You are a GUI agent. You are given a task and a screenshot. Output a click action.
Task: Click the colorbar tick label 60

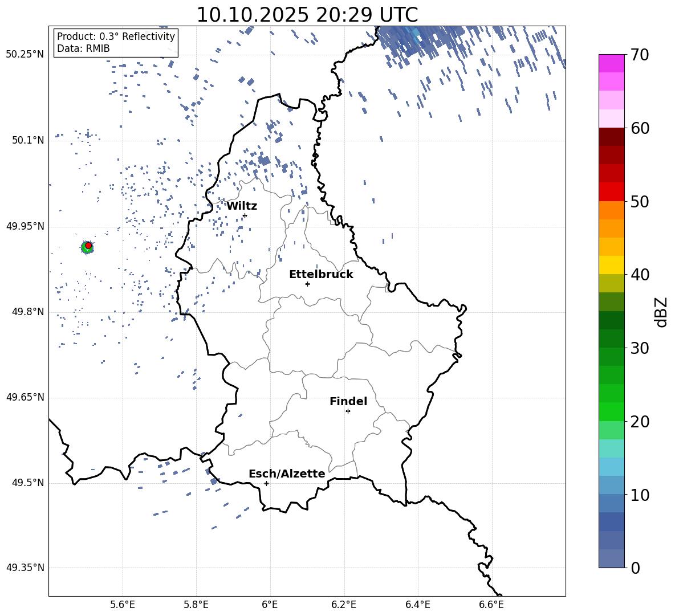pos(640,128)
